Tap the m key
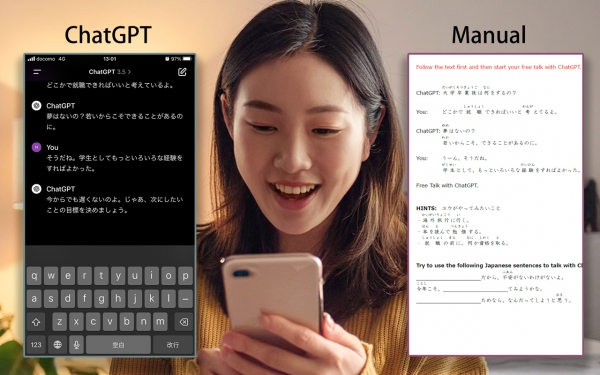Image resolution: width=600 pixels, height=375 pixels. (160, 322)
